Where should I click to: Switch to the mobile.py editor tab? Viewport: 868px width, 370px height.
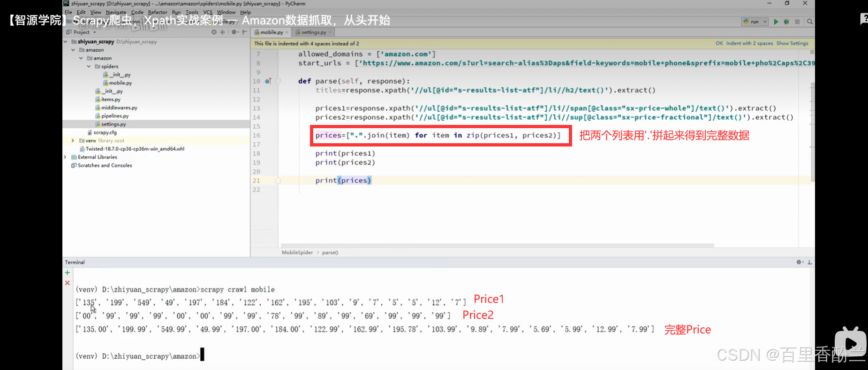point(271,32)
